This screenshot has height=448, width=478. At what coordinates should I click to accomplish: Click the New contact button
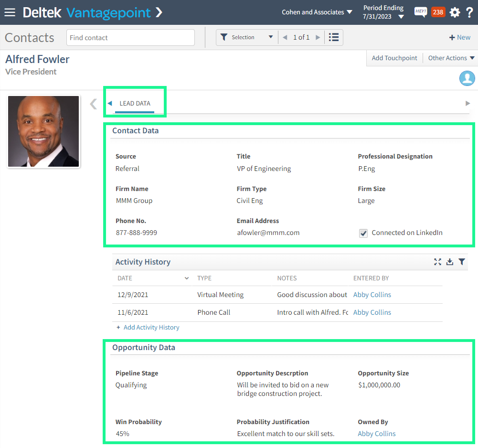(460, 37)
